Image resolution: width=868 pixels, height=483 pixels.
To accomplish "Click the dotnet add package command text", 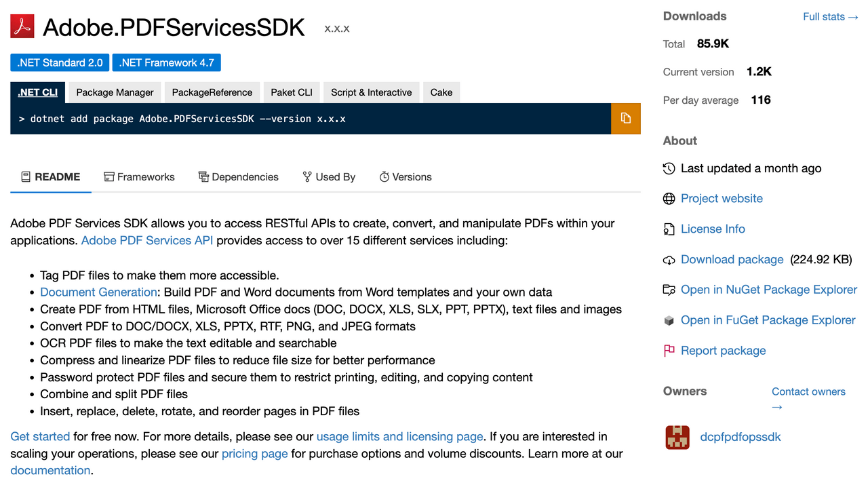I will (x=182, y=119).
